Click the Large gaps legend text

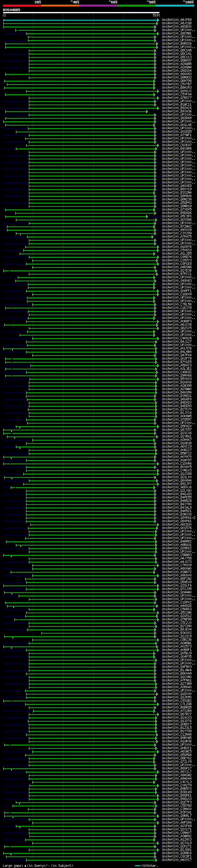pos(13,865)
